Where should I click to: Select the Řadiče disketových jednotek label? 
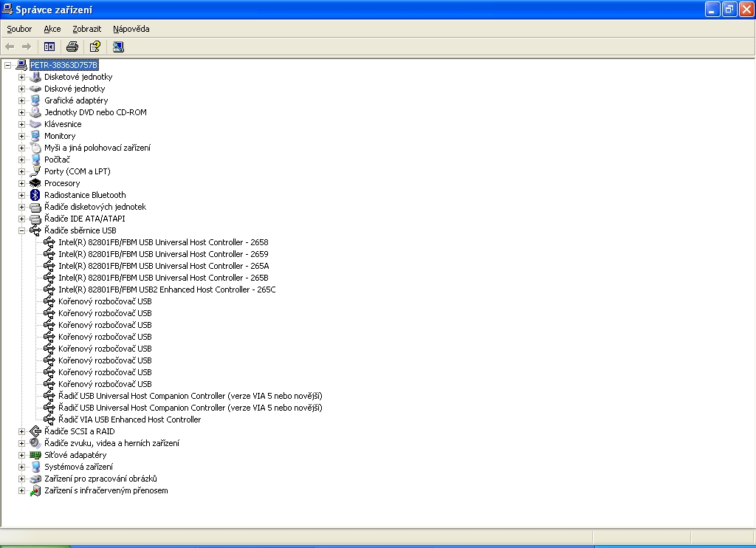click(x=95, y=207)
